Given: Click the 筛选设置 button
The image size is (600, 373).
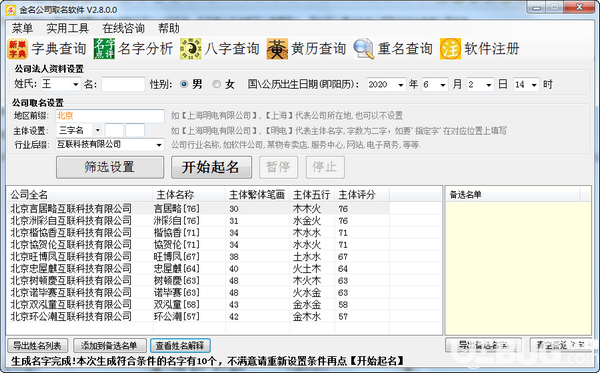Looking at the screenshot, I should pyautogui.click(x=110, y=167).
